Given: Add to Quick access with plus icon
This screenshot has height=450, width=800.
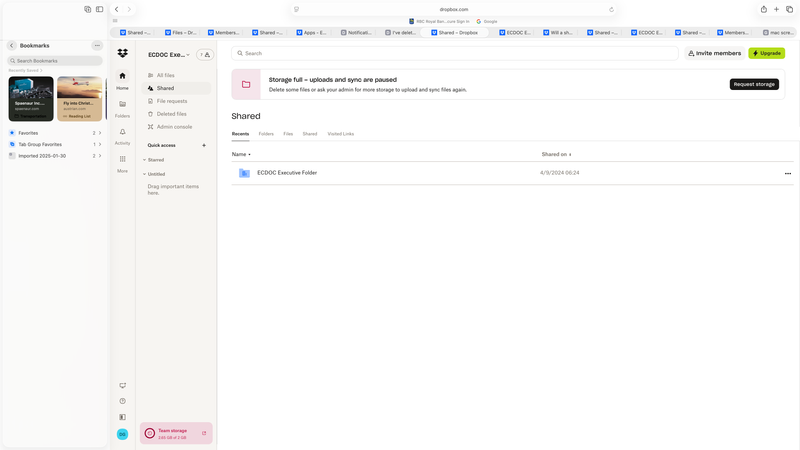Looking at the screenshot, I should coord(204,145).
